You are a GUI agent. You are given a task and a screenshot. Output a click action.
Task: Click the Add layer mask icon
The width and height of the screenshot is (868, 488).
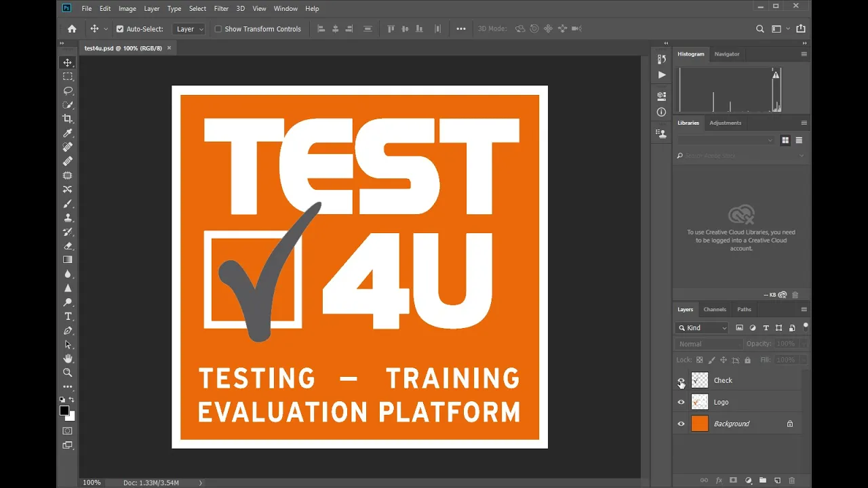pyautogui.click(x=733, y=481)
